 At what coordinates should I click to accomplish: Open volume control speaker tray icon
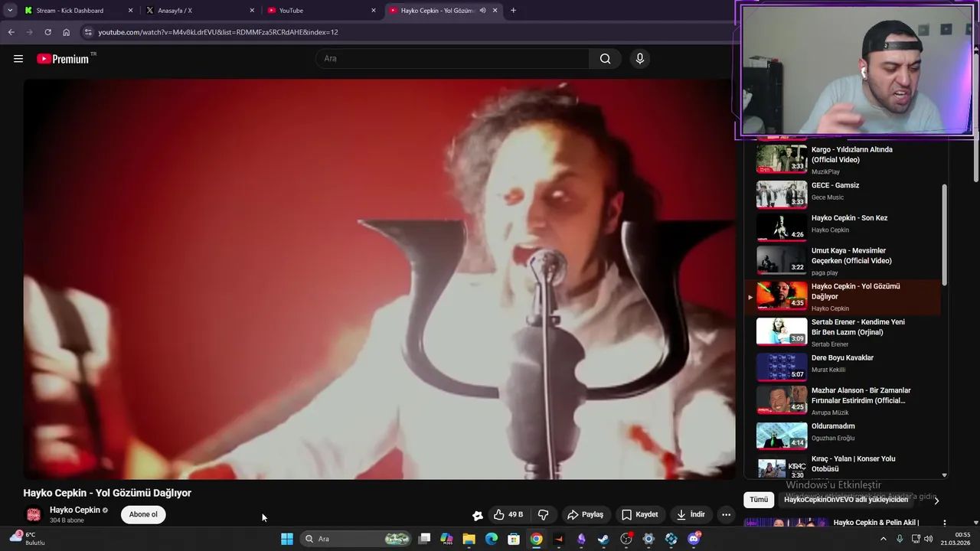tap(929, 539)
